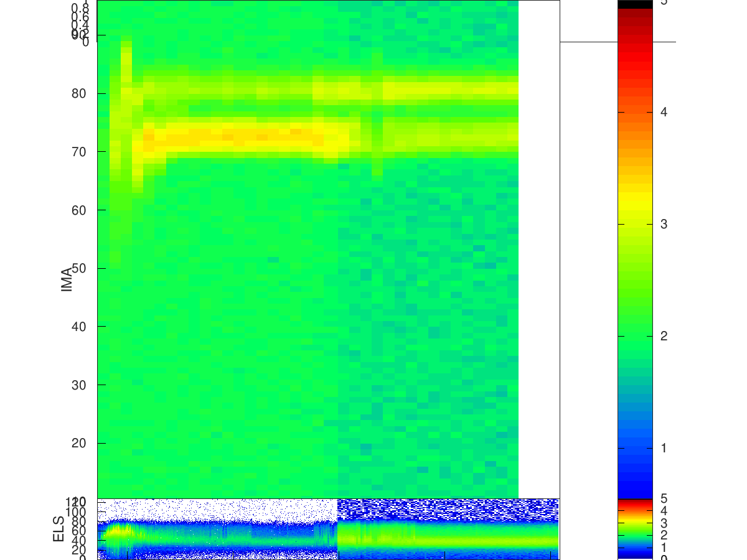Click the IMA axis label

click(x=67, y=279)
